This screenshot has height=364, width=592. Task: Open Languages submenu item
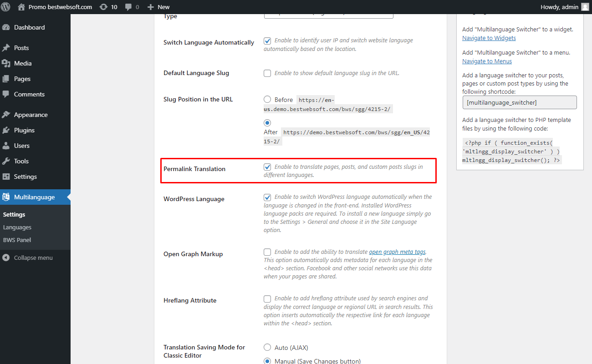coord(17,227)
